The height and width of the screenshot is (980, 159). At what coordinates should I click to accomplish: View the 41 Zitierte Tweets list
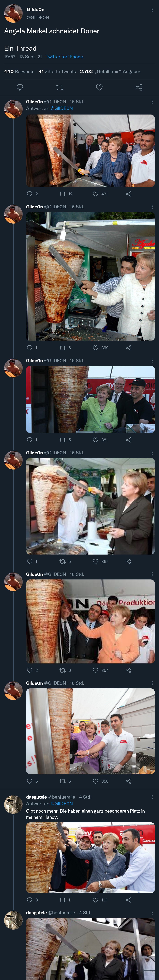[x=57, y=71]
